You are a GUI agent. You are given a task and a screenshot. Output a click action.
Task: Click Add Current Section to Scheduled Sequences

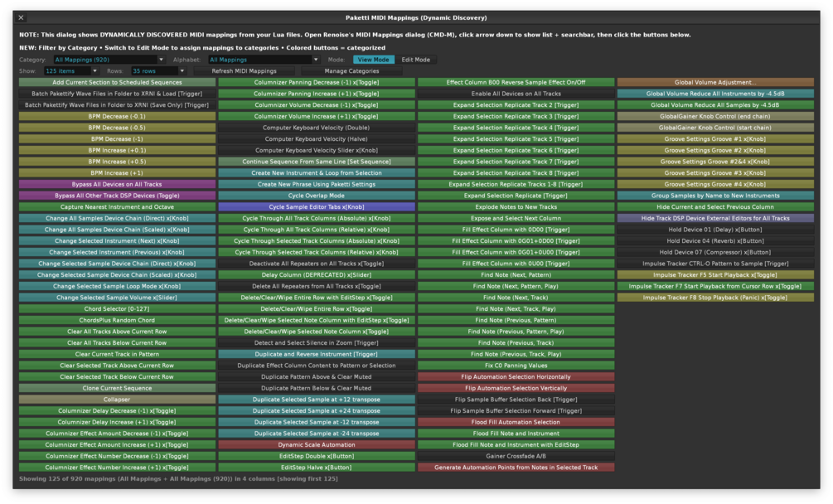coord(118,82)
